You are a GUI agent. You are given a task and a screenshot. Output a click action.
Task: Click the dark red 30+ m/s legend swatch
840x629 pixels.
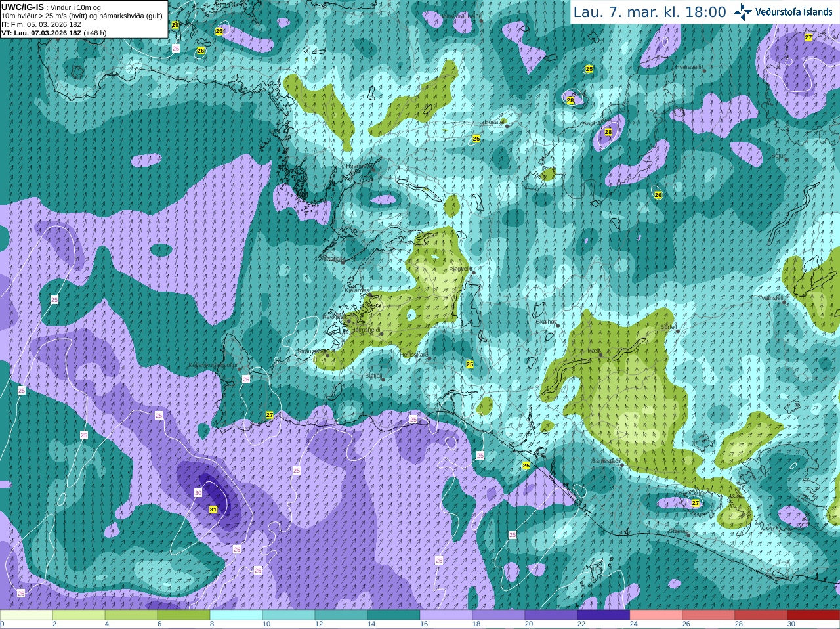814,615
